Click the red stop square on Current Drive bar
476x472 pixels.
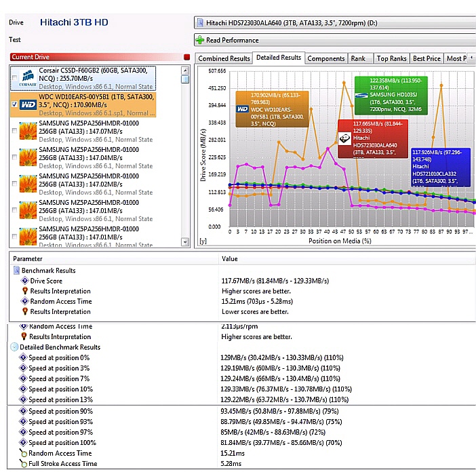[x=186, y=57]
